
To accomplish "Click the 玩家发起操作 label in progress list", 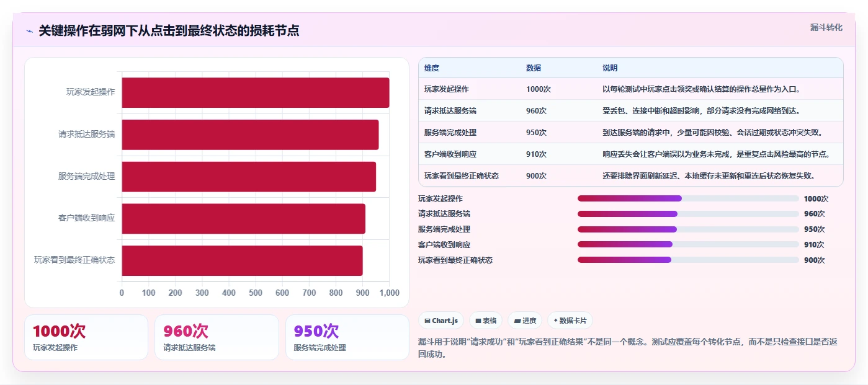I will pos(441,199).
